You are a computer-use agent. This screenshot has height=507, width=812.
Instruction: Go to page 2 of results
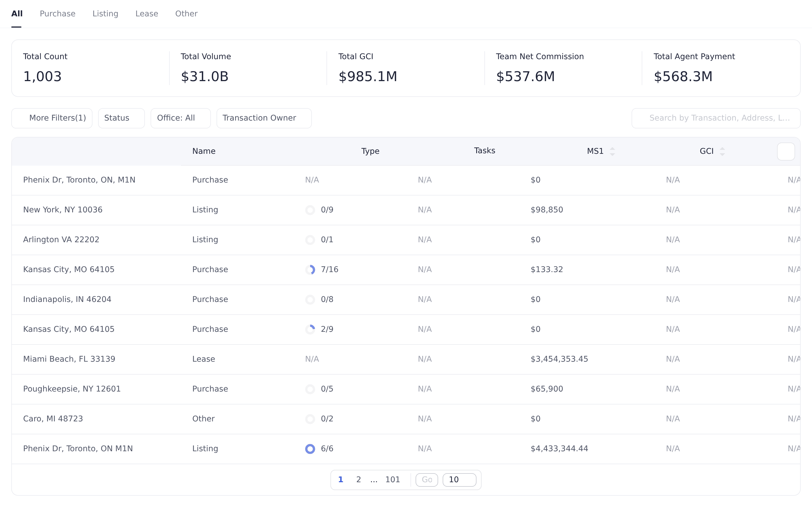(x=358, y=480)
